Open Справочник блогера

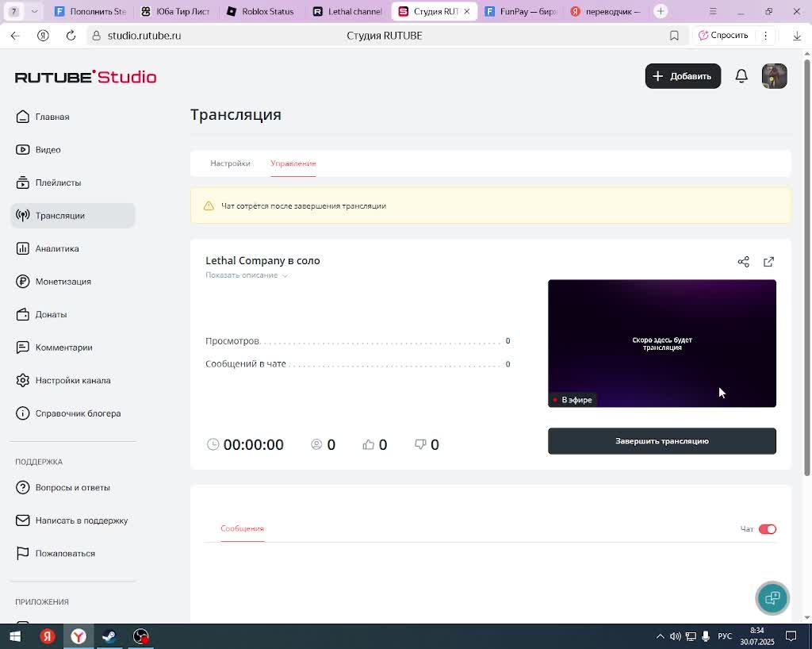pos(68,413)
